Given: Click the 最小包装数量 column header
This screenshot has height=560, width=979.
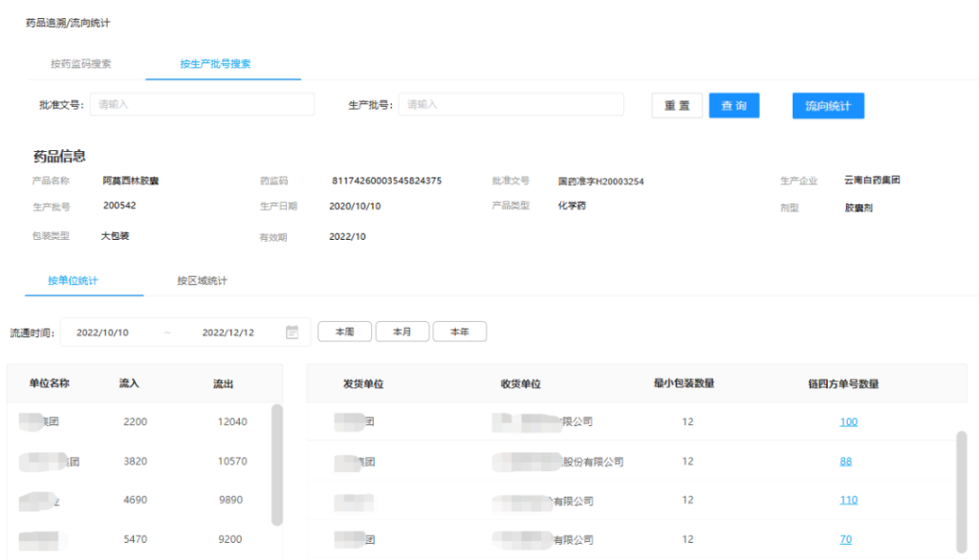Looking at the screenshot, I should [x=684, y=383].
